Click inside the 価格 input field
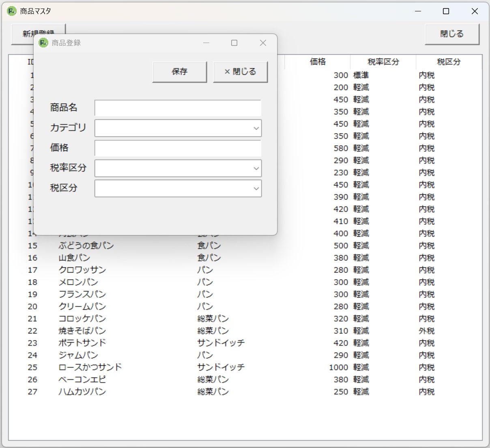 [178, 148]
